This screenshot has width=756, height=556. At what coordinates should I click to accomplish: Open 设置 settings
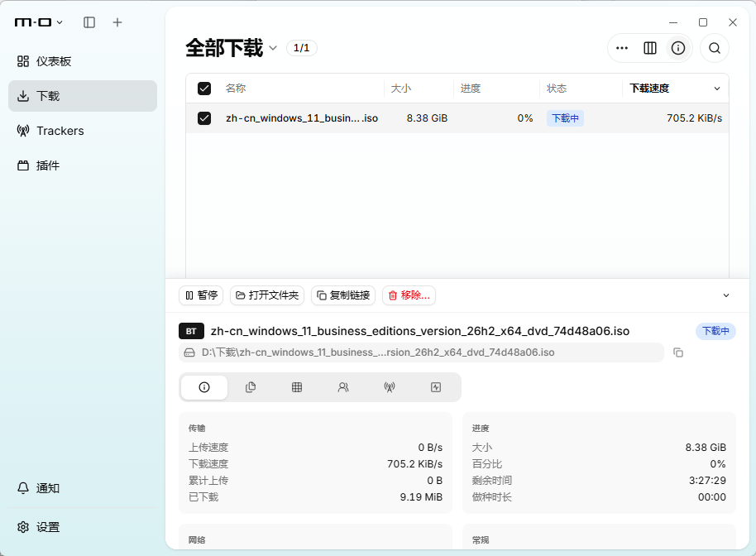(x=83, y=527)
